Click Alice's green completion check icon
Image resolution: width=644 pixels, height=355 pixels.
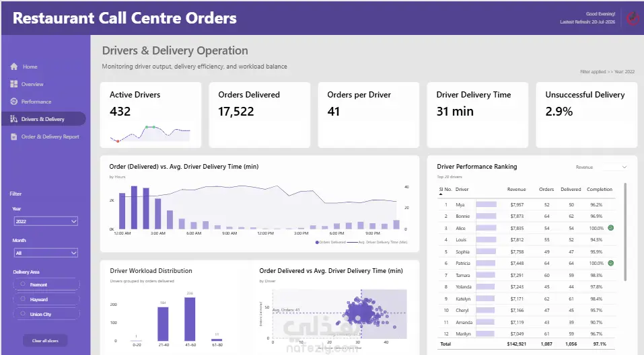click(611, 228)
